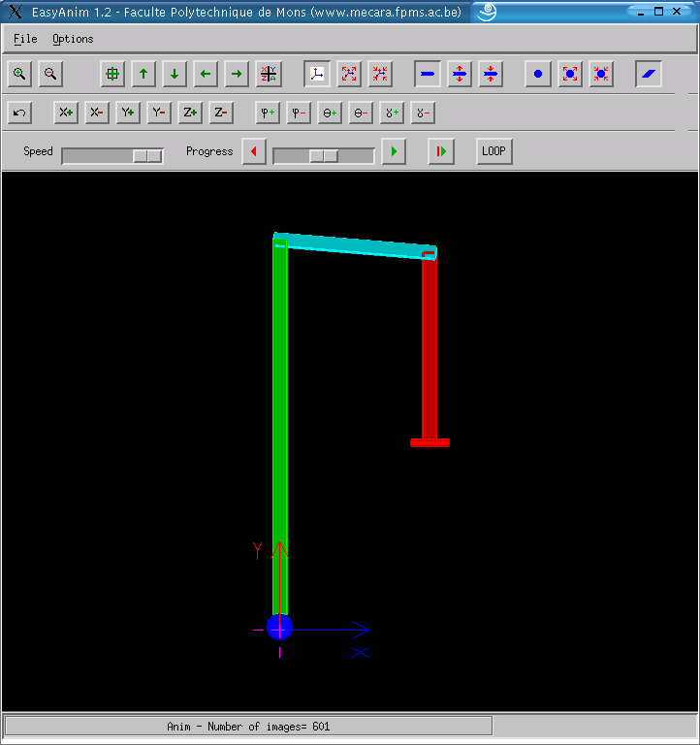The image size is (700, 745).
Task: Pan view right with green right arrow
Action: coord(237,74)
